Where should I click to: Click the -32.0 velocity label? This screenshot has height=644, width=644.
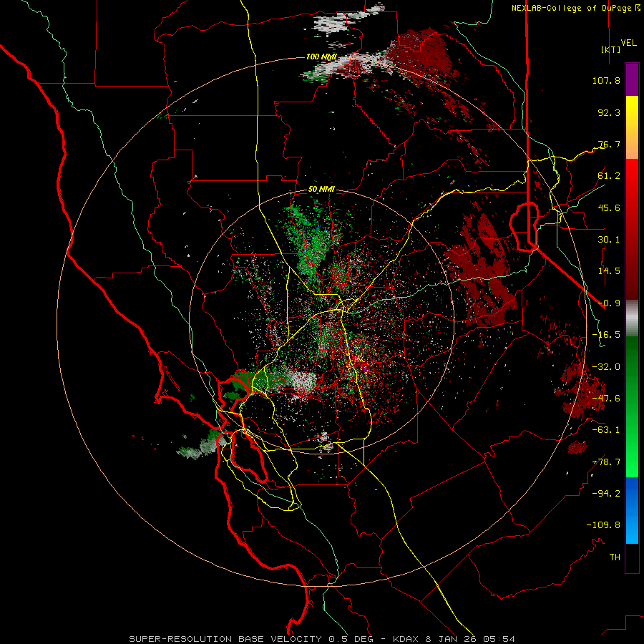point(606,367)
